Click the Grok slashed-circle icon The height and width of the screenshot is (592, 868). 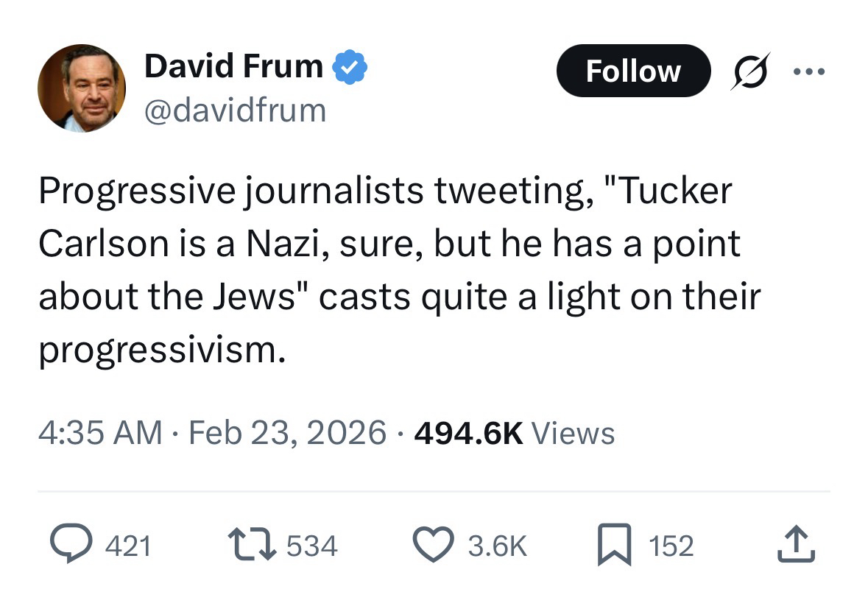[x=750, y=71]
